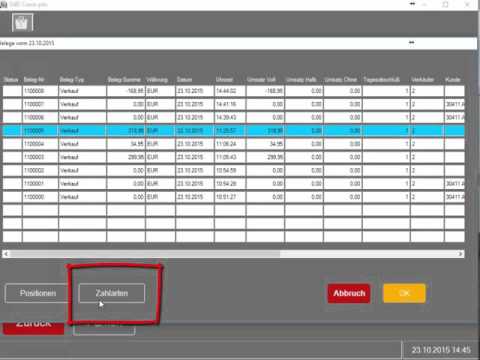Screen dimensions: 480x360
Task: Click the Verkauf cell in the 14:44:02 row
Action: pos(82,91)
